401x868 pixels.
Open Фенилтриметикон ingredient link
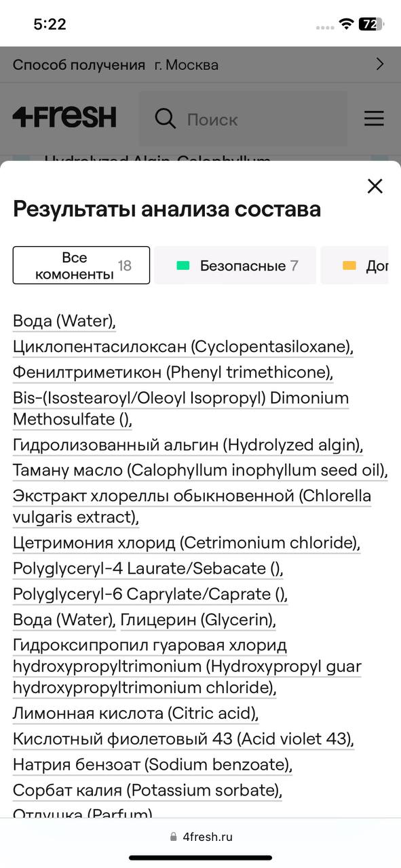(173, 372)
